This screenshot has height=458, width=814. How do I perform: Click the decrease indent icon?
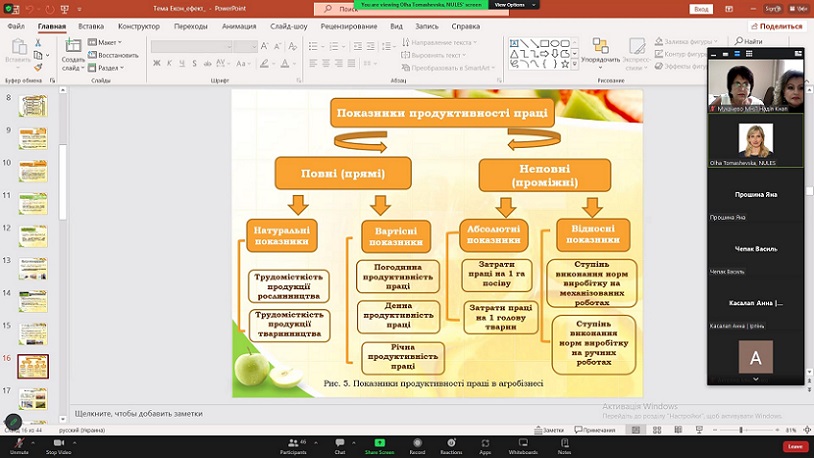(x=357, y=46)
